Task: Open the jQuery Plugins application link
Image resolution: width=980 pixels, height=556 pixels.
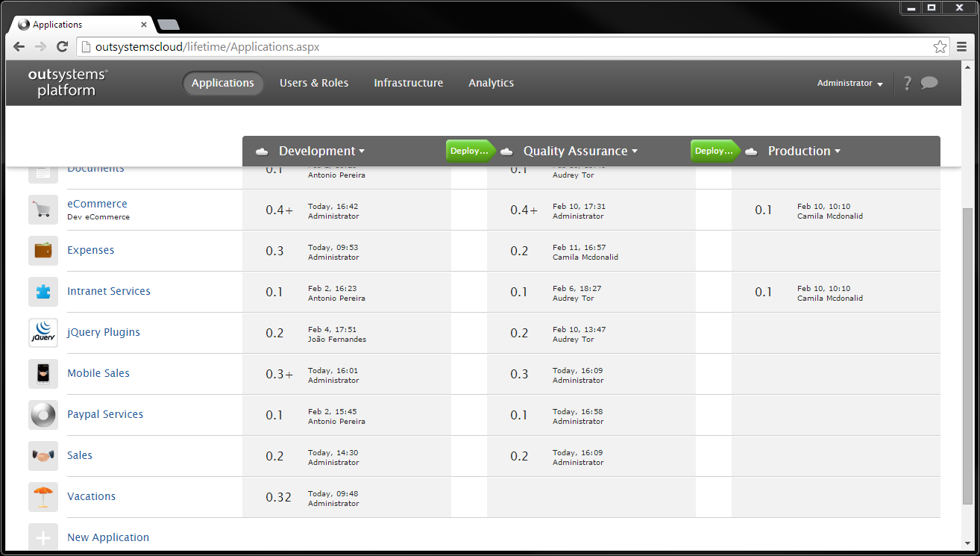Action: click(104, 332)
